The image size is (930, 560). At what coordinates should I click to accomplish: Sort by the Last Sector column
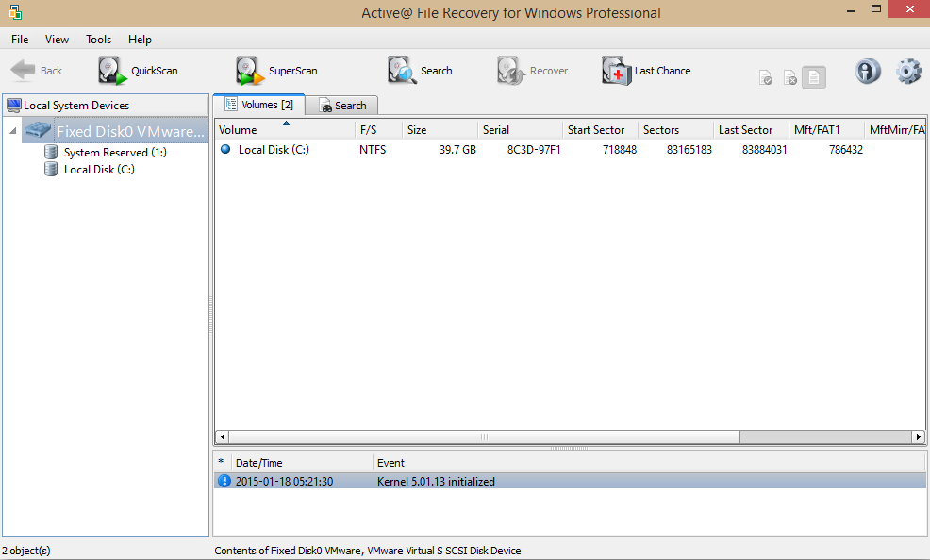coord(752,130)
